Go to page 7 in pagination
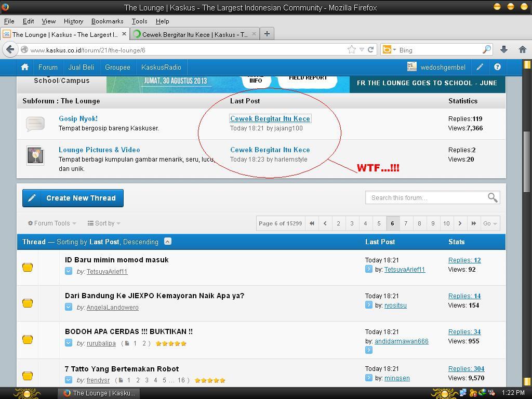The height and width of the screenshot is (399, 532). (406, 223)
